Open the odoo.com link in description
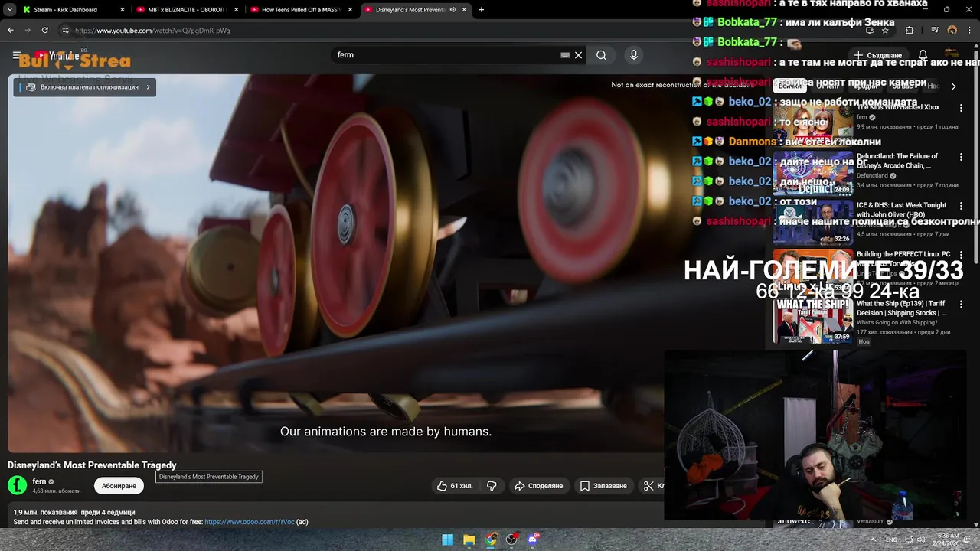980x551 pixels. point(250,522)
